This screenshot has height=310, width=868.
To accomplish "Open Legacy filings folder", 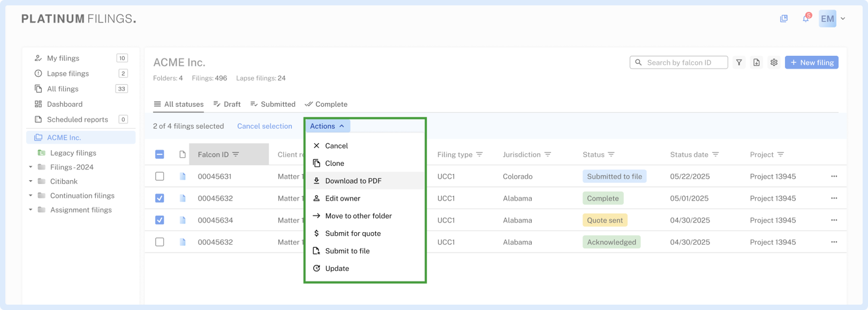I will [73, 153].
